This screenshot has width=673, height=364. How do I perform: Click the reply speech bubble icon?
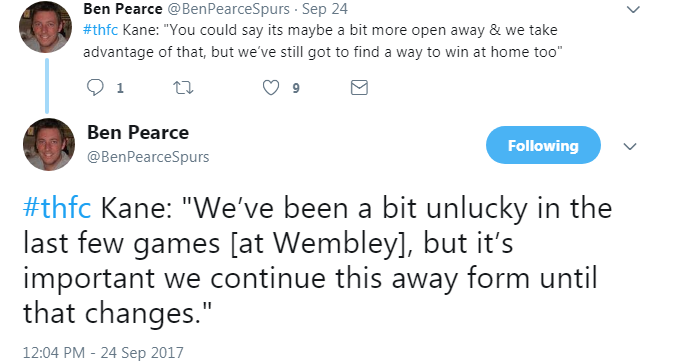[x=95, y=87]
